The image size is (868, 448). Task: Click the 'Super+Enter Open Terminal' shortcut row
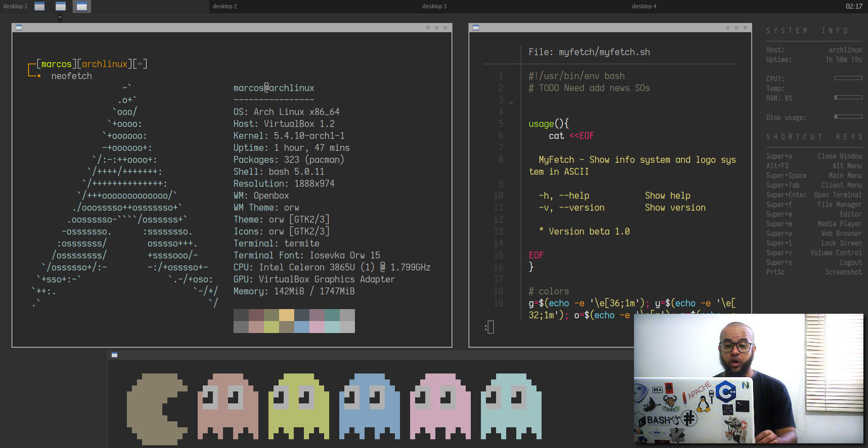pos(814,195)
